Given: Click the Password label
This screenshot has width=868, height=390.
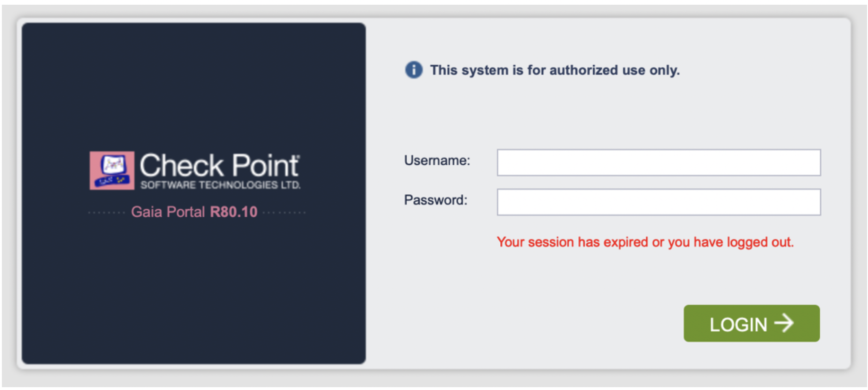Looking at the screenshot, I should click(435, 200).
